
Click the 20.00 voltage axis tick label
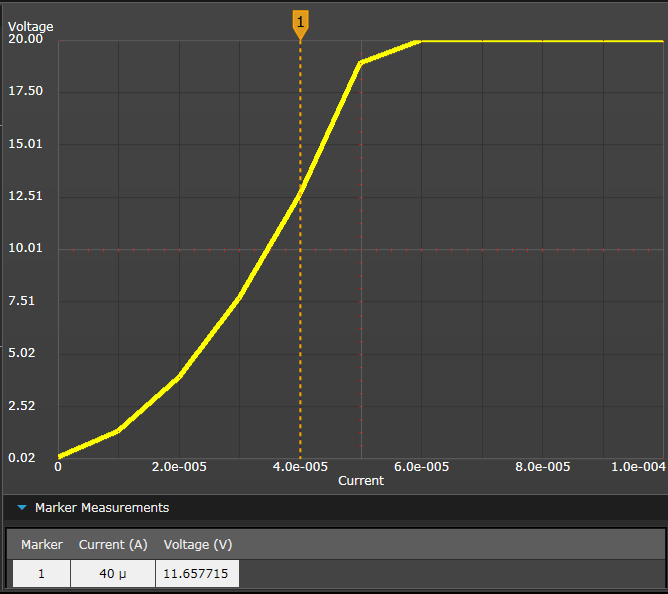26,39
